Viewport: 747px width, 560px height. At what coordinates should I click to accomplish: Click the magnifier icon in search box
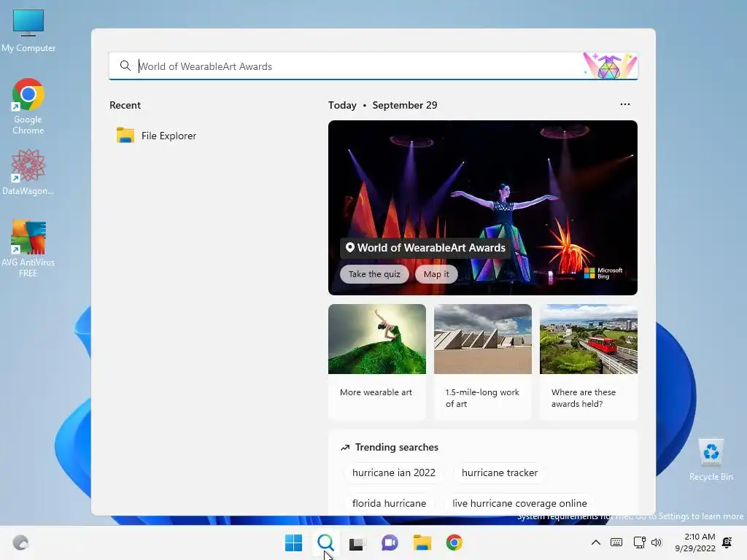pyautogui.click(x=125, y=66)
